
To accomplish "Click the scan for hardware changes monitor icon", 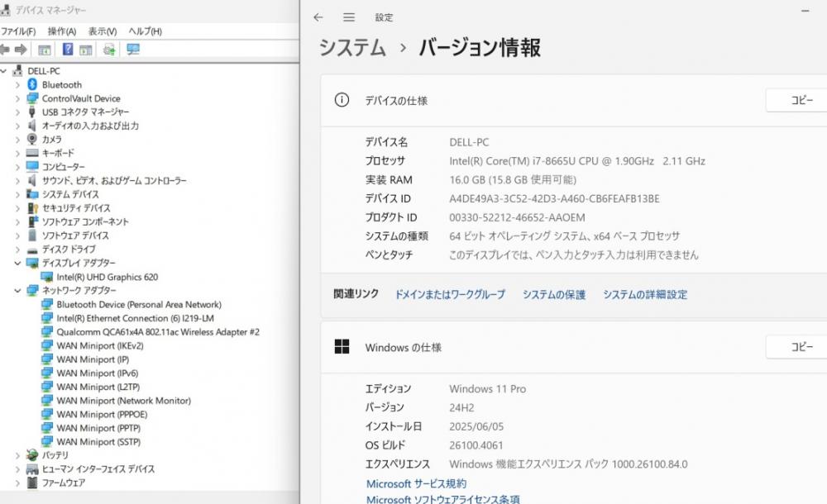I will pyautogui.click(x=133, y=50).
